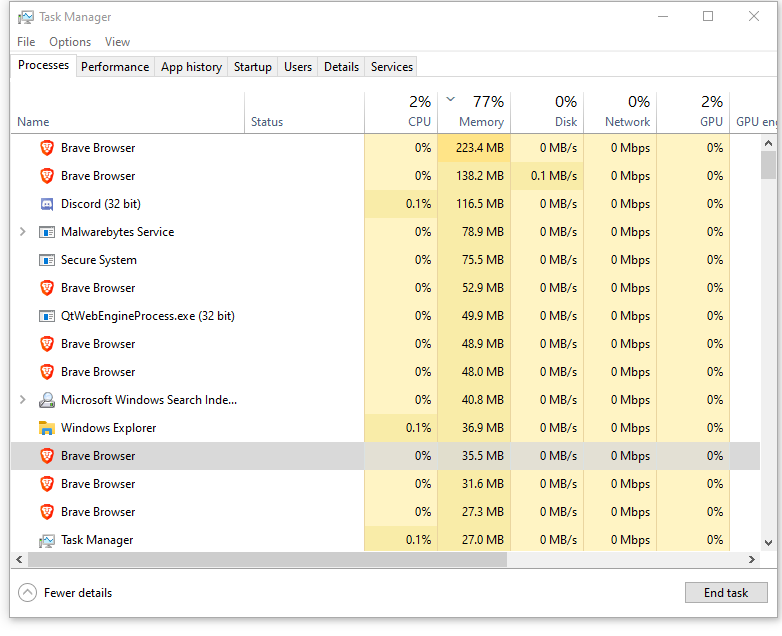Sort by the Network column header
This screenshot has width=782, height=636.
[x=620, y=113]
